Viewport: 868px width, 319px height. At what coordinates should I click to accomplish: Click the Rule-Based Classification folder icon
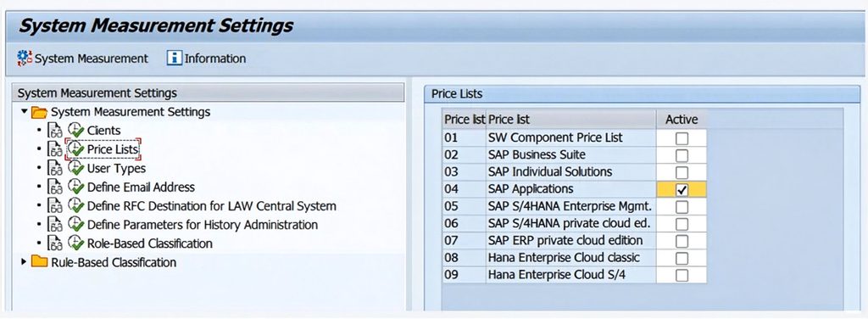coord(39,261)
